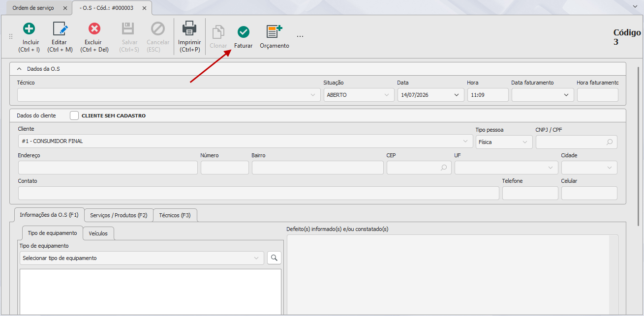Click the Contato input field

[x=259, y=193]
